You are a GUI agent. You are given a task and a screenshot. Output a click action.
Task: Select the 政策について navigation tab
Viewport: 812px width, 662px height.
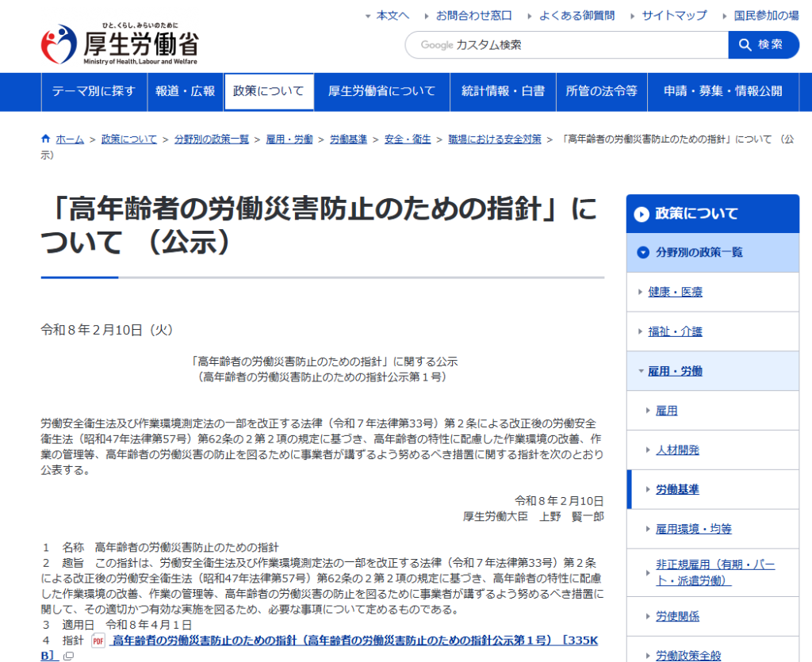pyautogui.click(x=270, y=92)
